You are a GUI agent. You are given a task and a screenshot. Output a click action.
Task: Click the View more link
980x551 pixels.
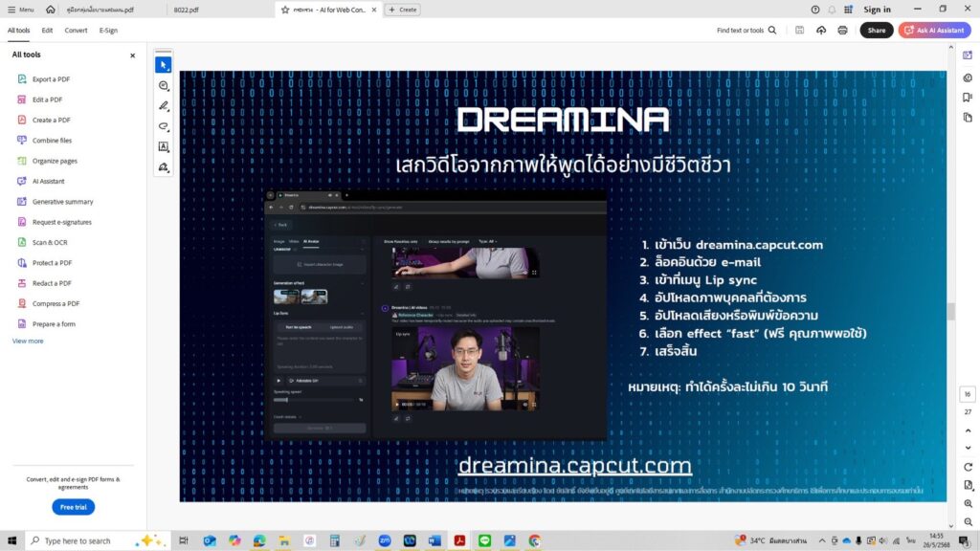[x=28, y=342]
